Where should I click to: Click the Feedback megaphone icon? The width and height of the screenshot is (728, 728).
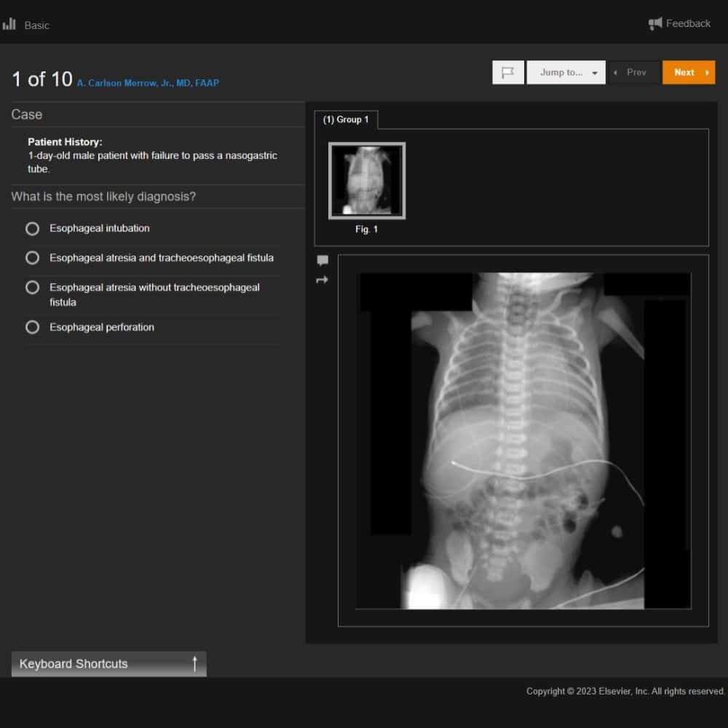(655, 24)
